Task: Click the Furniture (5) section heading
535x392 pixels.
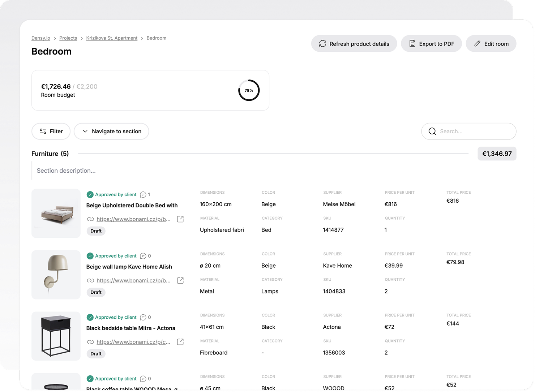Action: [50, 154]
